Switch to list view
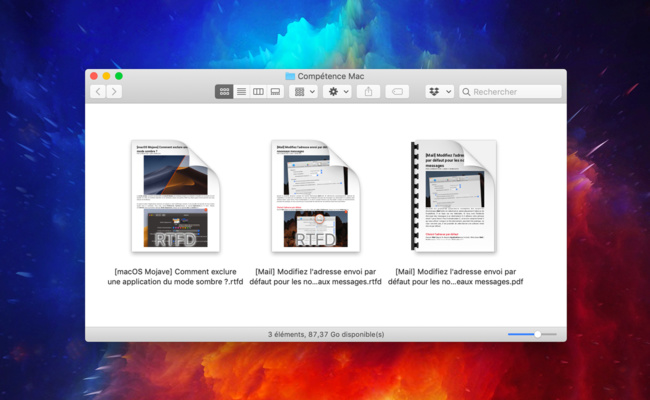Image resolution: width=650 pixels, height=400 pixels. click(241, 91)
